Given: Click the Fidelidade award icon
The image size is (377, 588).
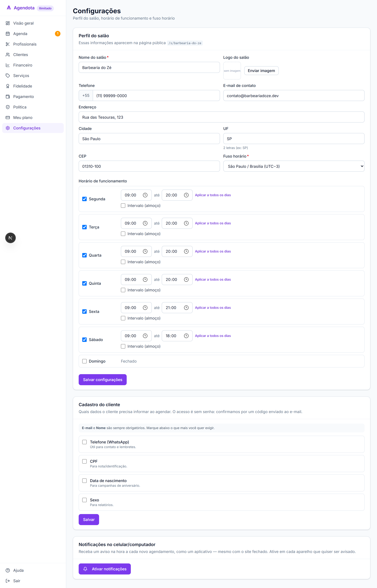Looking at the screenshot, I should (x=8, y=86).
